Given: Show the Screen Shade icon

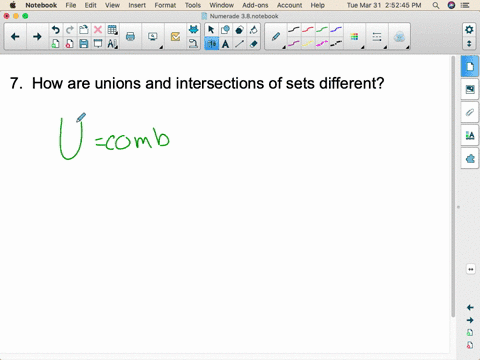Looking at the screenshot, I should [x=98, y=44].
